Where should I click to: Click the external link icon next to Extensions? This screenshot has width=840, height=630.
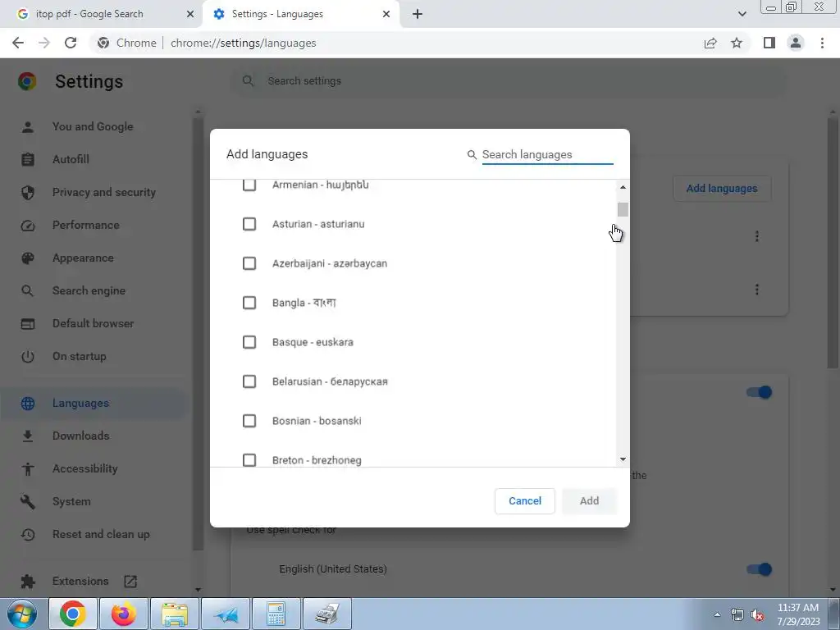pos(130,582)
